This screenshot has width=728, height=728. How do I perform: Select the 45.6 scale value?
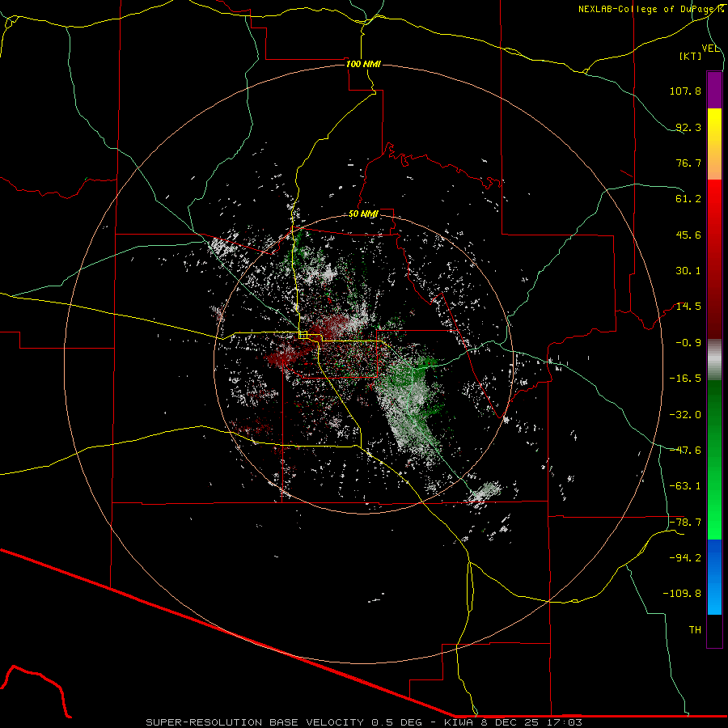click(x=688, y=235)
